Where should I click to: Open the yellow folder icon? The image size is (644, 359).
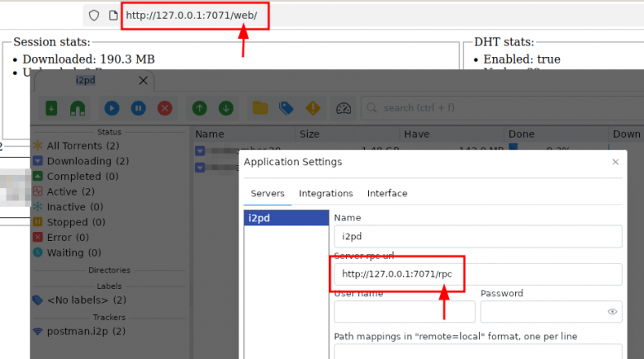click(x=260, y=108)
